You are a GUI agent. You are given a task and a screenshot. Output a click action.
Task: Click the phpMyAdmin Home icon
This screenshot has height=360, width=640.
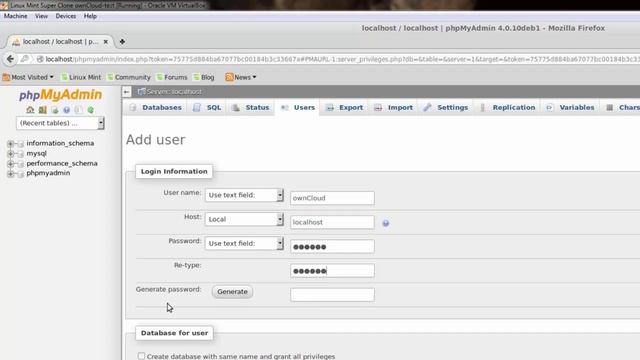coord(30,110)
